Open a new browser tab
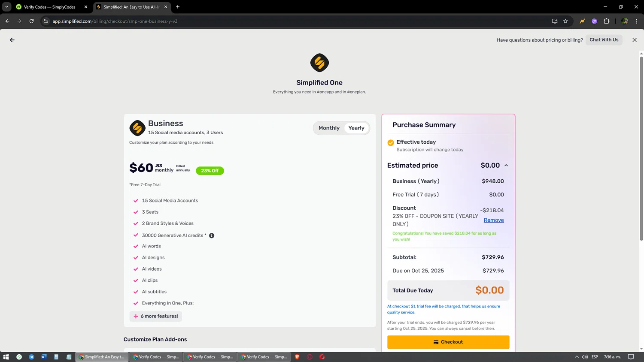The image size is (644, 362). click(178, 7)
